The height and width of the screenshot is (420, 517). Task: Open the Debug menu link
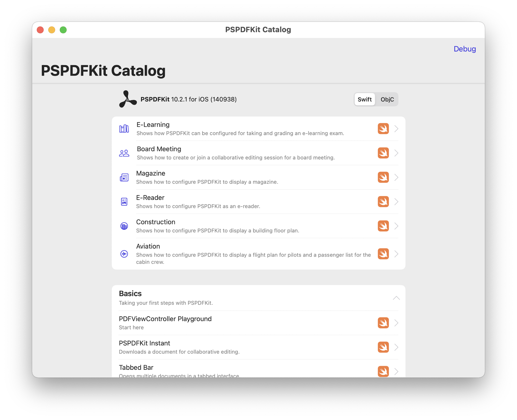pyautogui.click(x=465, y=49)
